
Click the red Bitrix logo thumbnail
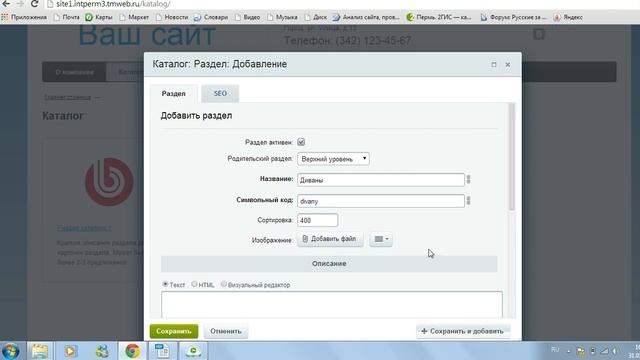[109, 182]
